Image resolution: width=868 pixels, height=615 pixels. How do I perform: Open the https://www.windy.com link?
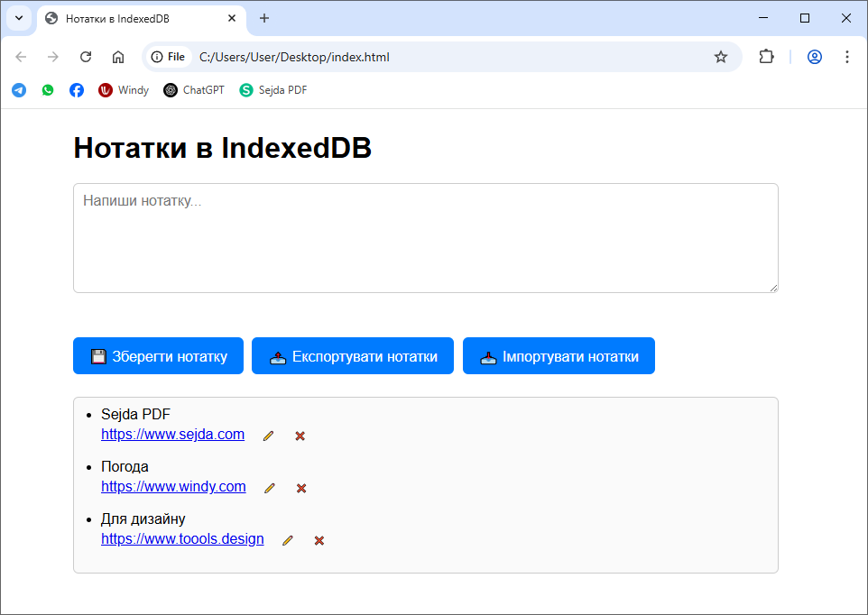173,487
